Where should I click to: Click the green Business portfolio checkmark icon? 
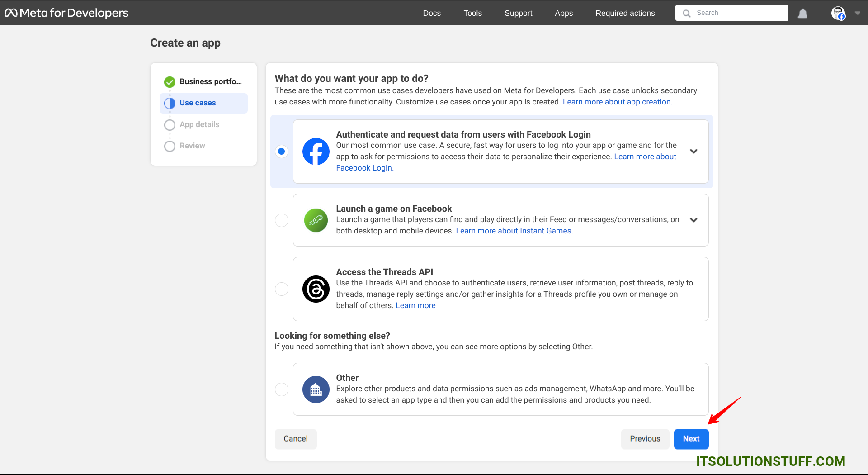(170, 82)
